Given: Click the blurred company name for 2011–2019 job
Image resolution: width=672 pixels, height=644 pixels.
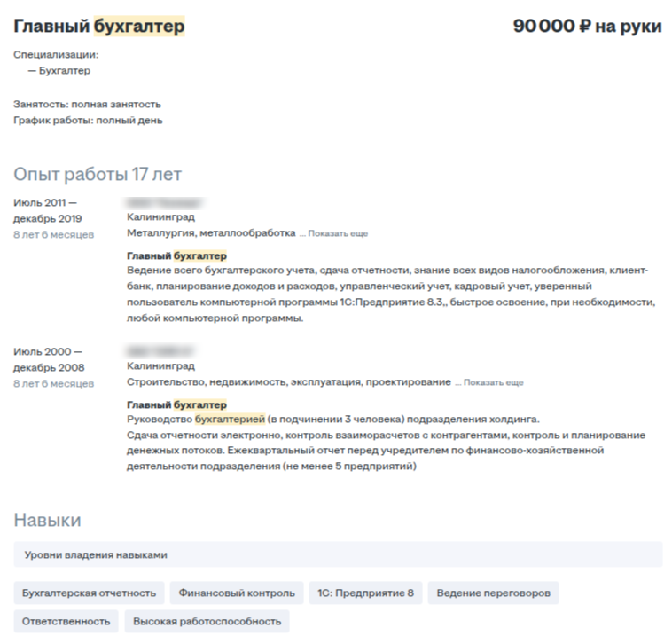Looking at the screenshot, I should [x=165, y=202].
